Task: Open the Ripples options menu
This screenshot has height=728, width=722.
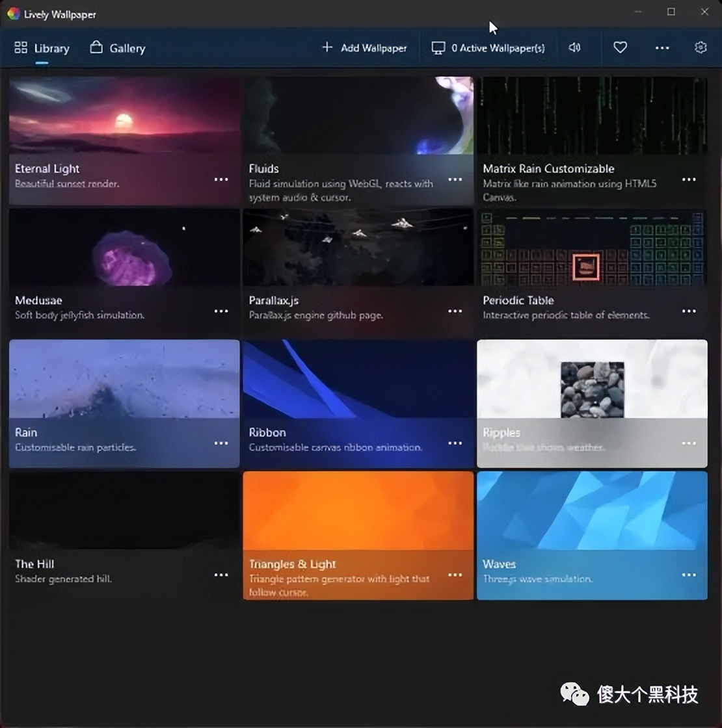Action: [x=689, y=443]
